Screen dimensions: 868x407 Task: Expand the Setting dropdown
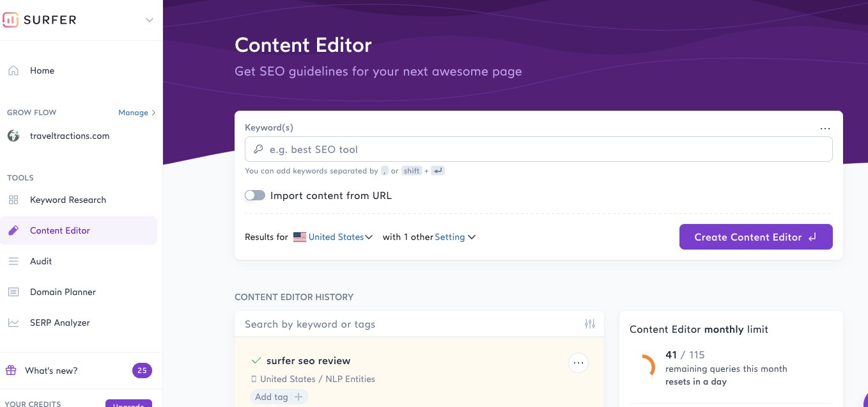[x=455, y=237]
